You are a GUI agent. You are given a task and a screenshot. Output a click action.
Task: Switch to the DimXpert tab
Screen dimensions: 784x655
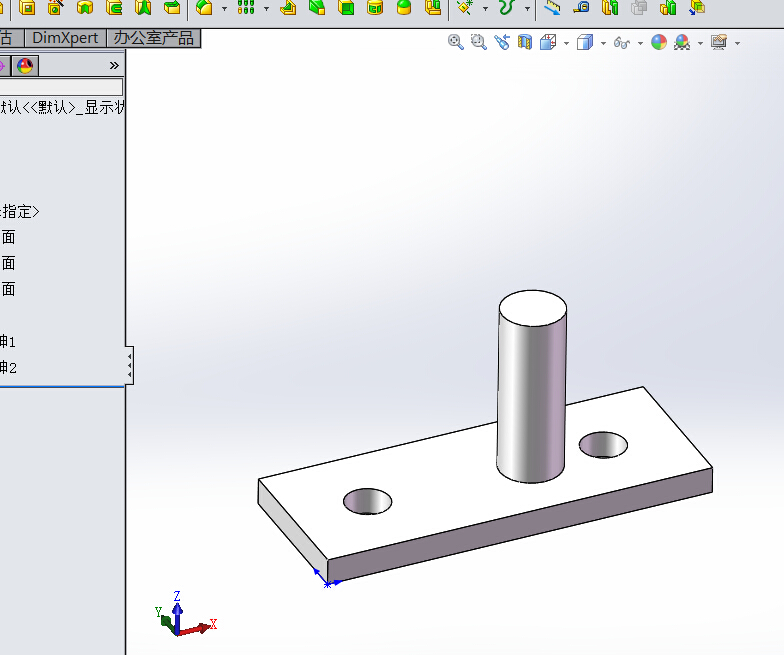65,38
